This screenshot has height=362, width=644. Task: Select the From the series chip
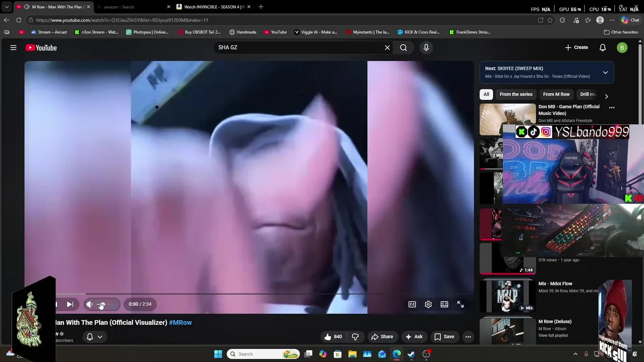[x=516, y=94]
